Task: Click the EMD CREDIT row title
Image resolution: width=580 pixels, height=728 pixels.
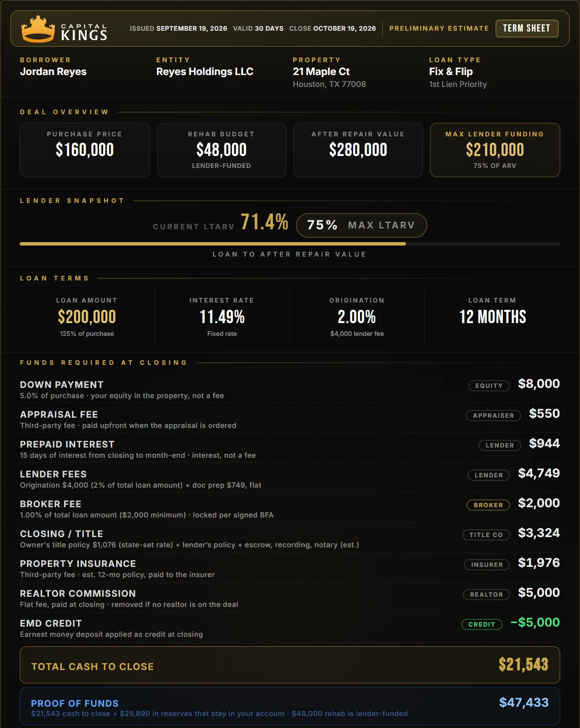Action: pyautogui.click(x=51, y=624)
